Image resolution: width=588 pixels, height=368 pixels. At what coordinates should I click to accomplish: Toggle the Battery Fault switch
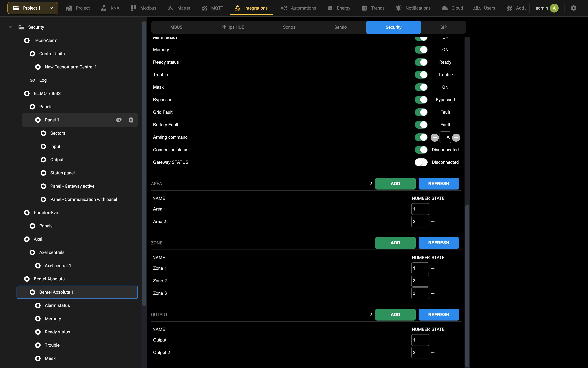[x=421, y=125]
